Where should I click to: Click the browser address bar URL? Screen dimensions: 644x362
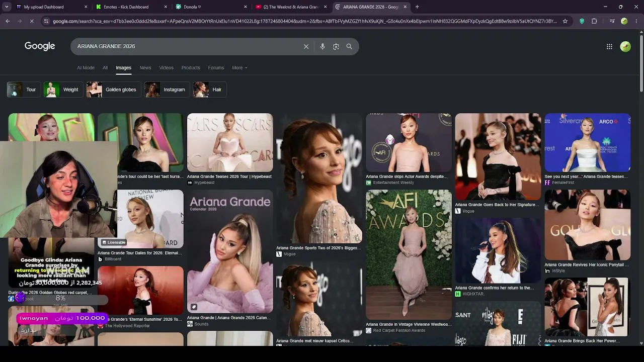305,21
